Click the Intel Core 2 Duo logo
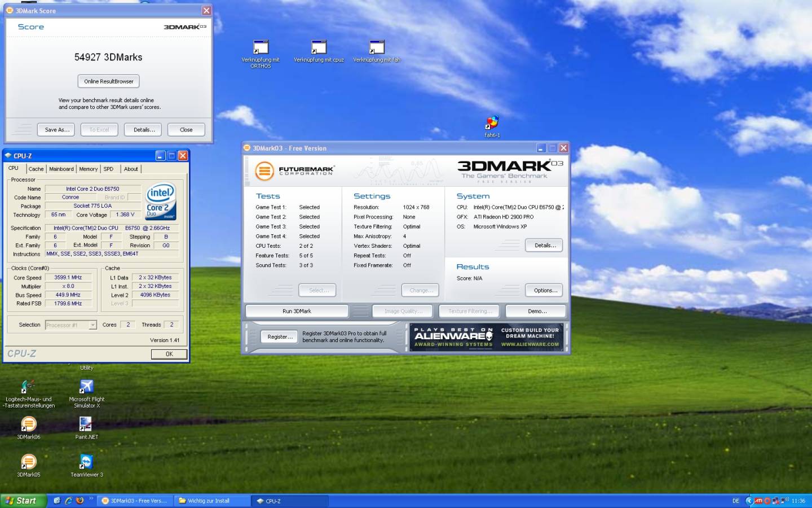The width and height of the screenshot is (812, 508). pos(161,202)
